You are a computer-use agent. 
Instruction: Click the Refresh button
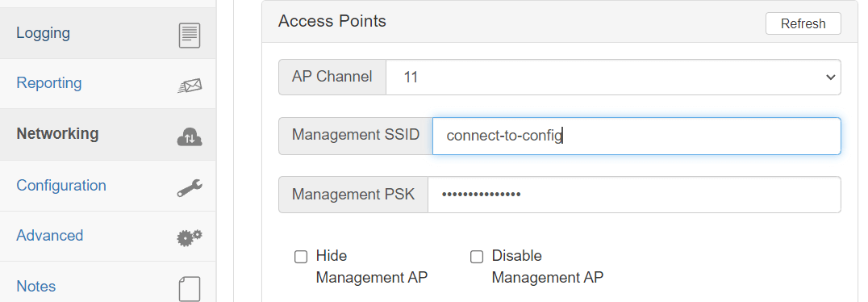[803, 24]
